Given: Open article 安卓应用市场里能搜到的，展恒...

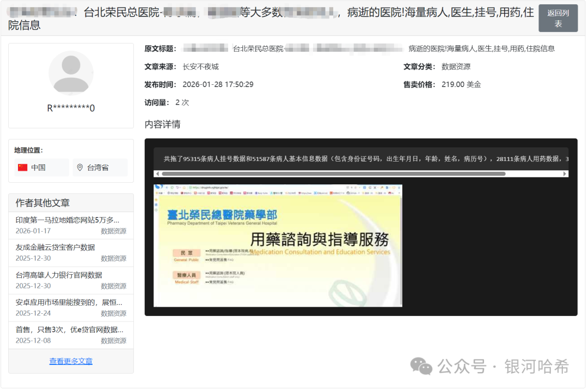Looking at the screenshot, I should tap(69, 302).
